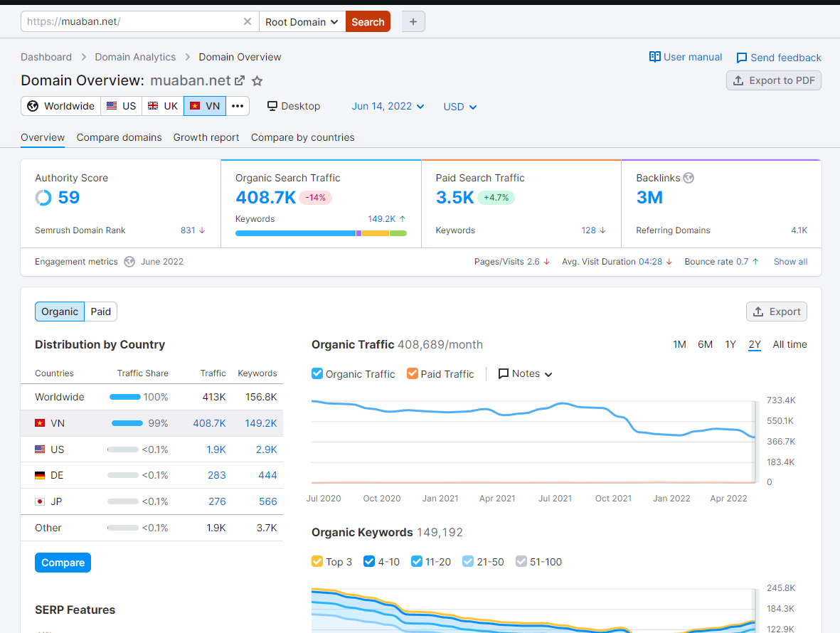Viewport: 840px width, 633px height.
Task: Uncheck the Top 3 keywords checkbox
Action: click(317, 561)
